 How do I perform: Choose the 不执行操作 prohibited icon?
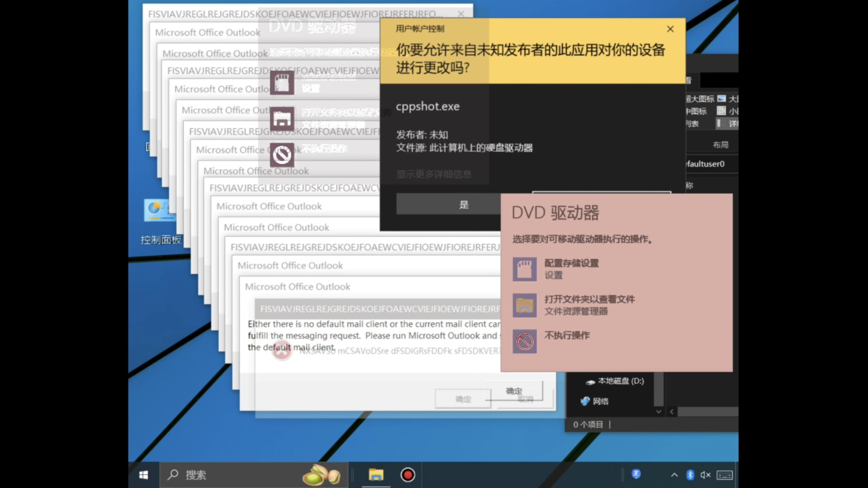pyautogui.click(x=524, y=342)
